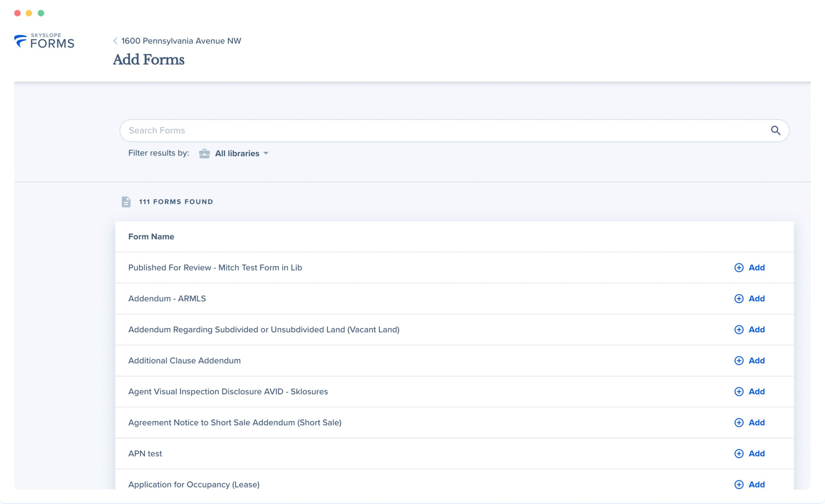This screenshot has width=825, height=504.
Task: Select the Application for Occupancy (Lease) row
Action: click(x=194, y=484)
